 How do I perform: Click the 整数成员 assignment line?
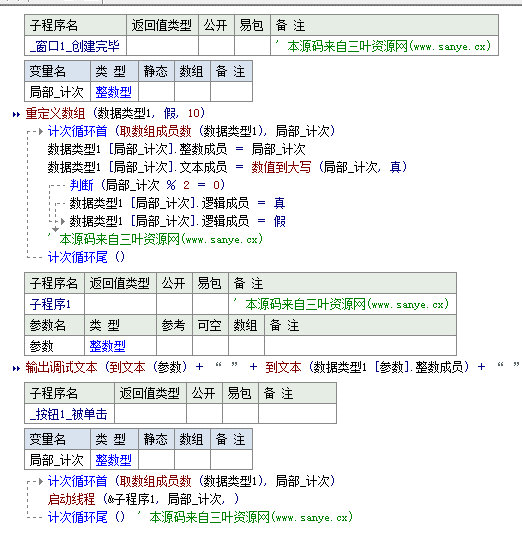[176, 149]
